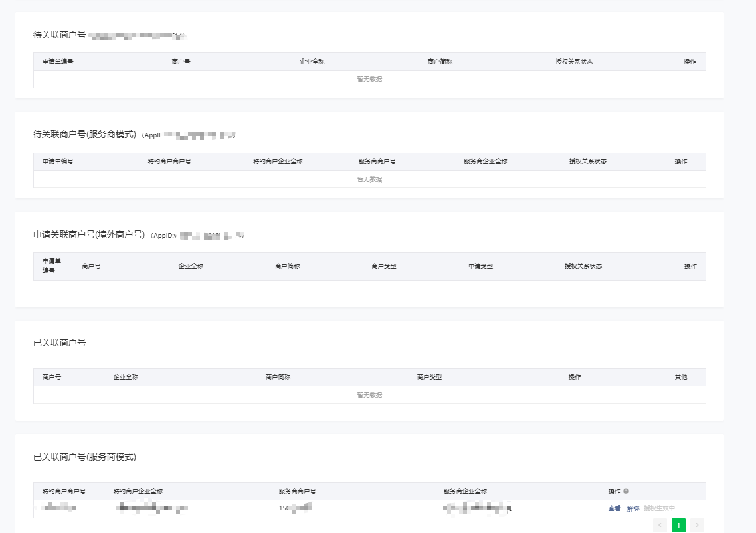Click the 授权生效中 status text
Screen dimensions: 756x533
tap(659, 508)
